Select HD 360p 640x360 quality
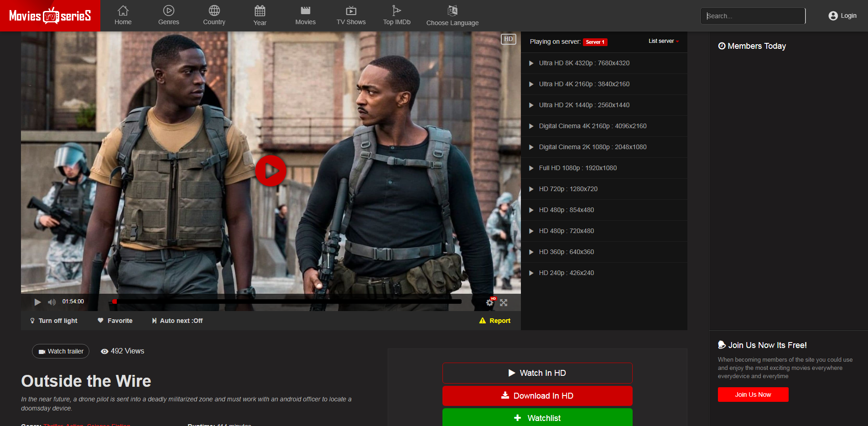 click(x=604, y=252)
